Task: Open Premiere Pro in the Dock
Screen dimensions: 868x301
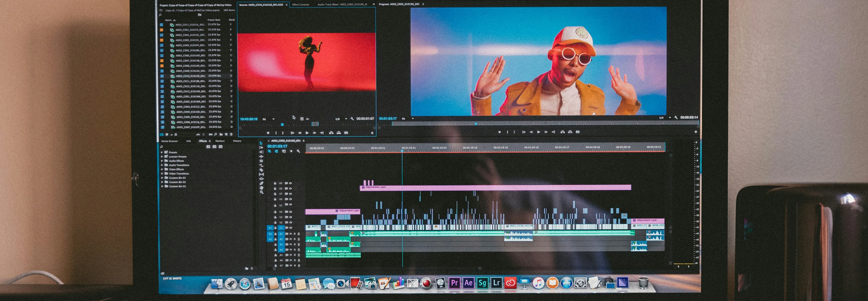Action: [x=454, y=283]
